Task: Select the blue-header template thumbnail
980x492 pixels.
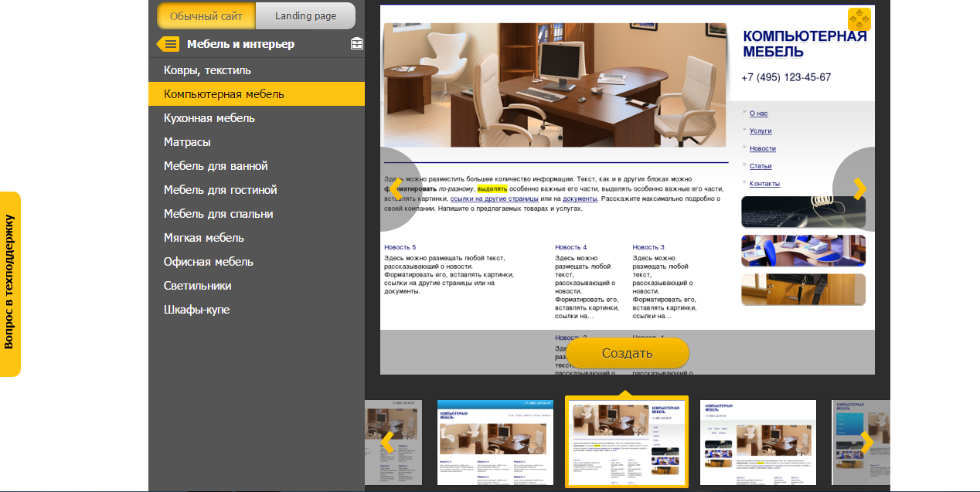Action: 495,443
